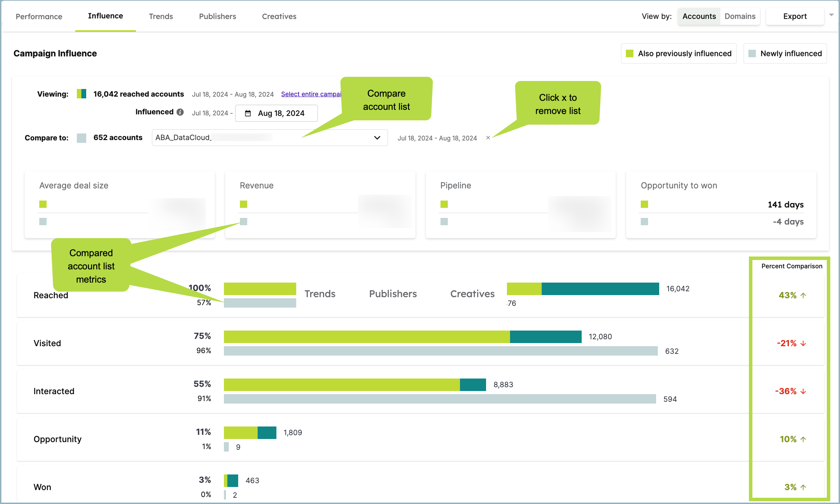Click the 8,883 interacted count
840x504 pixels.
[503, 385]
